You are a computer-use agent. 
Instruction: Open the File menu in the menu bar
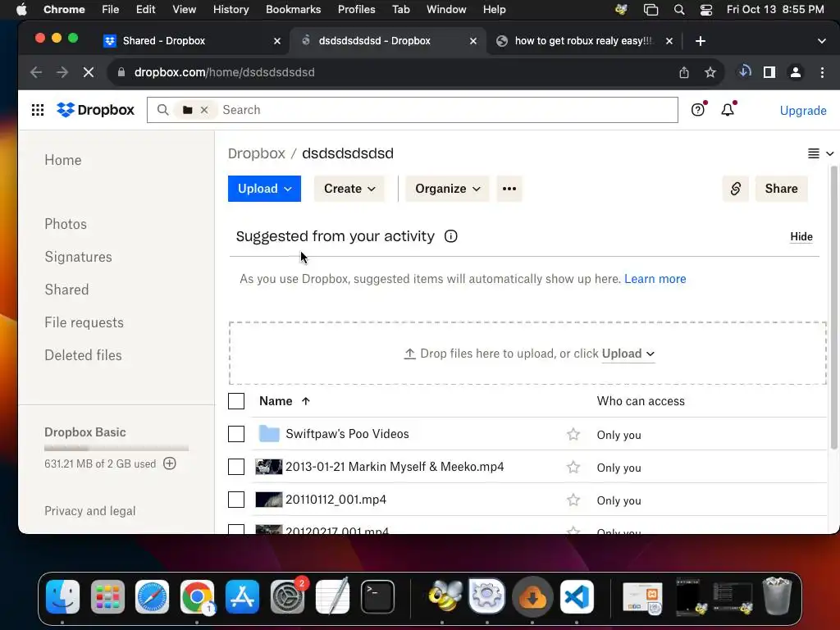point(111,10)
